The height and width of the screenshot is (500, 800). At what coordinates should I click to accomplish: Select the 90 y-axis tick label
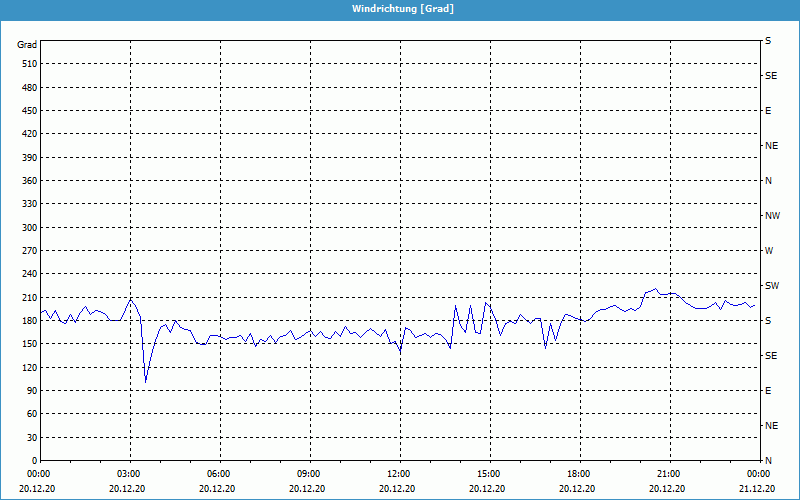point(30,391)
